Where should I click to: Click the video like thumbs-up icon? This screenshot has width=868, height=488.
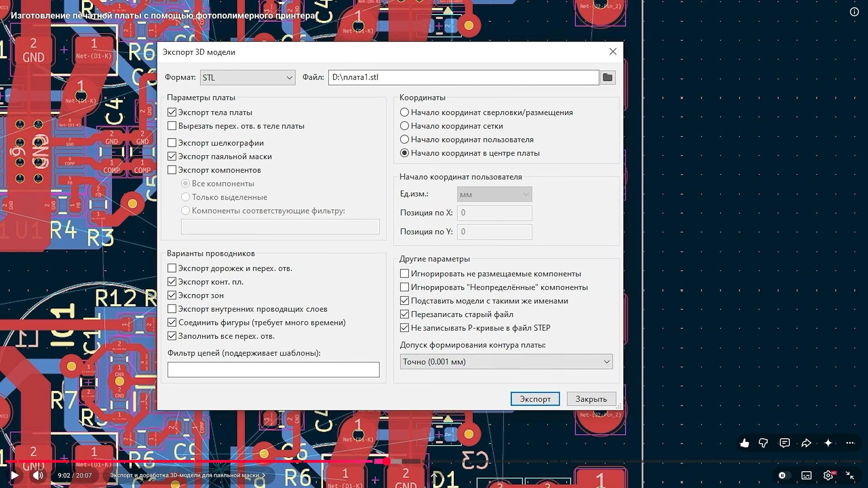(745, 443)
